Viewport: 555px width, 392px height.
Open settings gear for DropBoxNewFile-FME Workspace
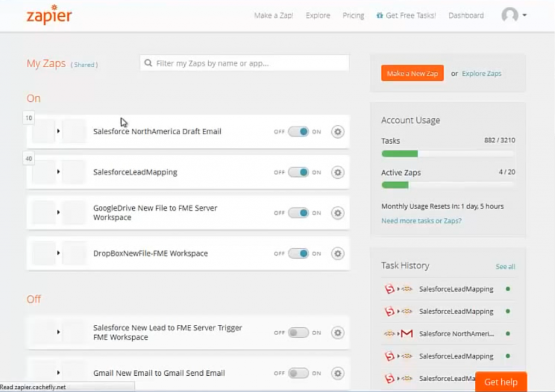[x=338, y=254]
